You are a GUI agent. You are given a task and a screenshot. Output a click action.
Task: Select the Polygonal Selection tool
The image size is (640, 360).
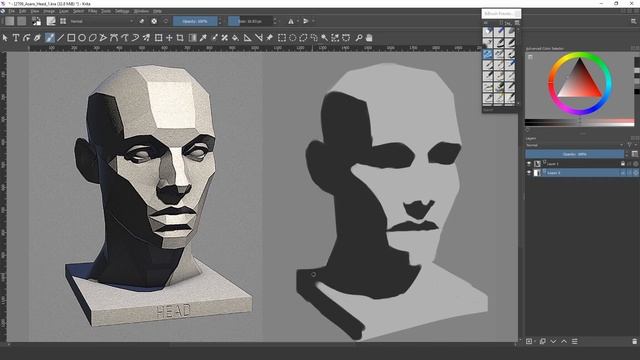coord(303,38)
